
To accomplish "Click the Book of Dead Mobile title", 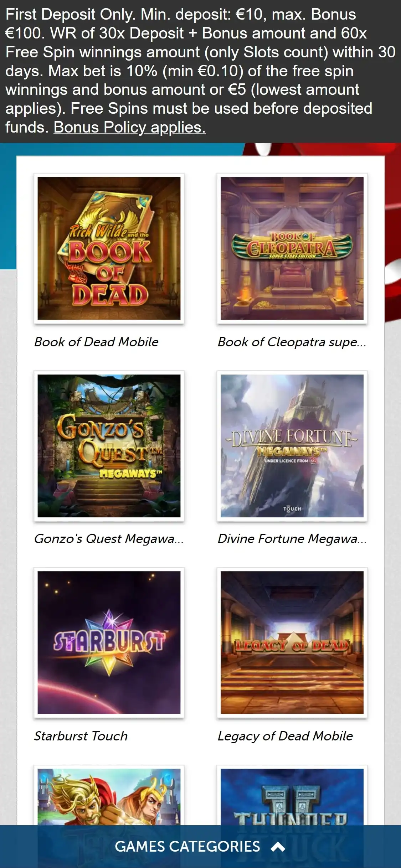I will click(x=96, y=342).
